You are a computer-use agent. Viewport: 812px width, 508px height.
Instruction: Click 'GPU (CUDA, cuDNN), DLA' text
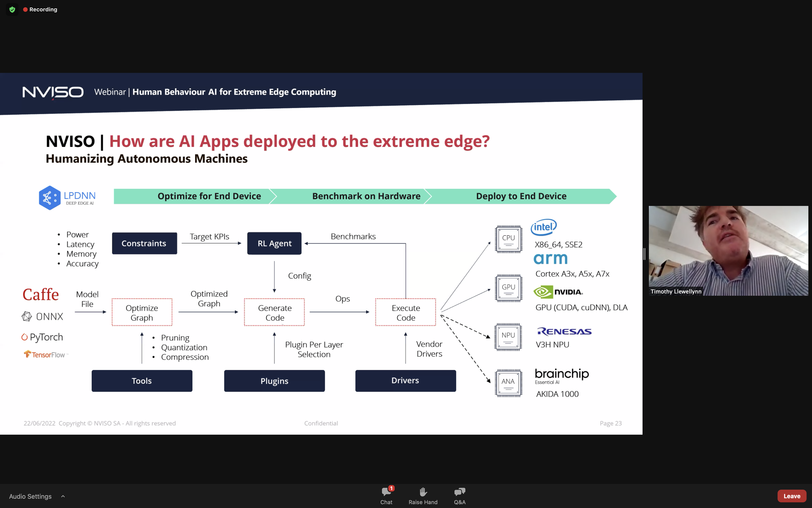click(x=582, y=307)
